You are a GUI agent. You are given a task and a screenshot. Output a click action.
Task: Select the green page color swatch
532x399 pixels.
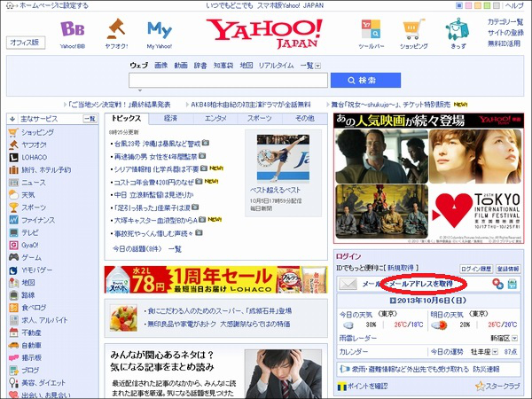(x=487, y=5)
